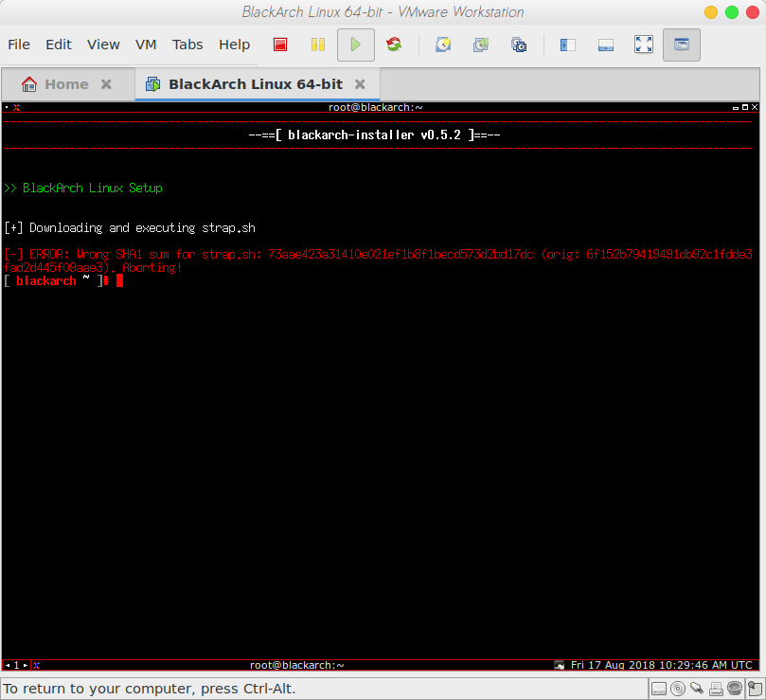Open the Snapshot Manager
The height and width of the screenshot is (700, 766).
[518, 45]
